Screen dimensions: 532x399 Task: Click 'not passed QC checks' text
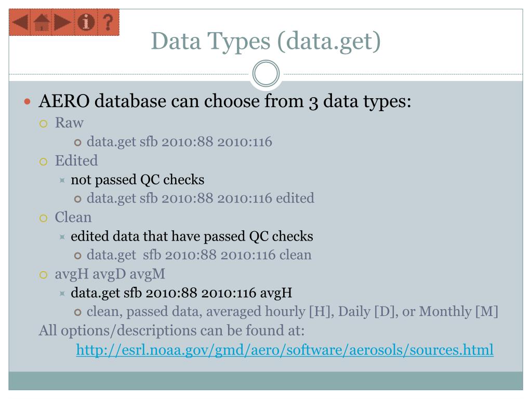point(137,179)
